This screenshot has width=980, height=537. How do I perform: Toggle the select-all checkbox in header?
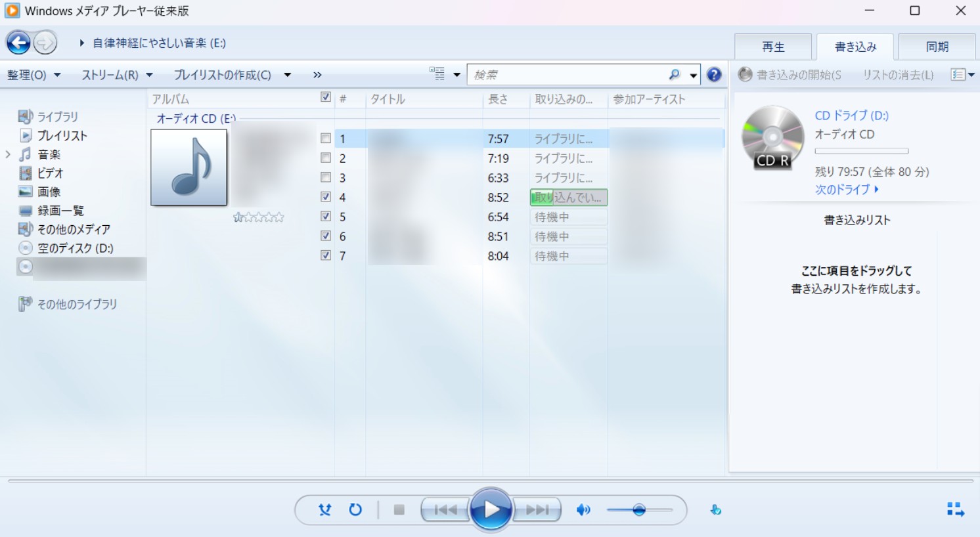[x=326, y=97]
